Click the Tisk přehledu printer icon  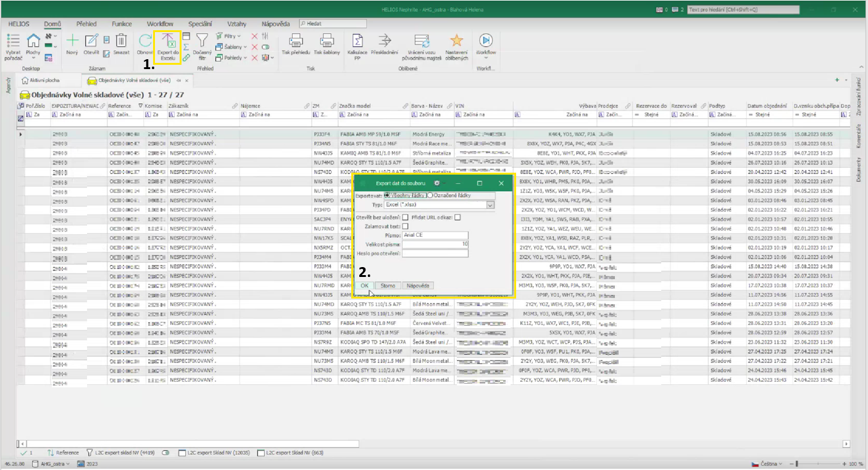(x=296, y=41)
